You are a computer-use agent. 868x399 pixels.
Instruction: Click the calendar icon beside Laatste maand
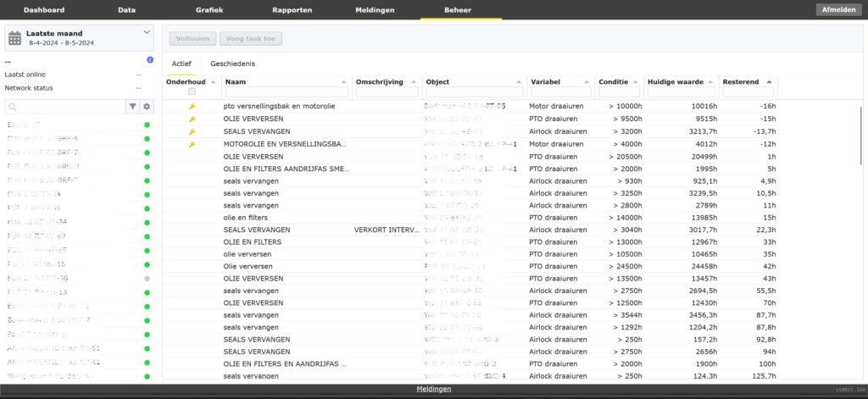(14, 37)
